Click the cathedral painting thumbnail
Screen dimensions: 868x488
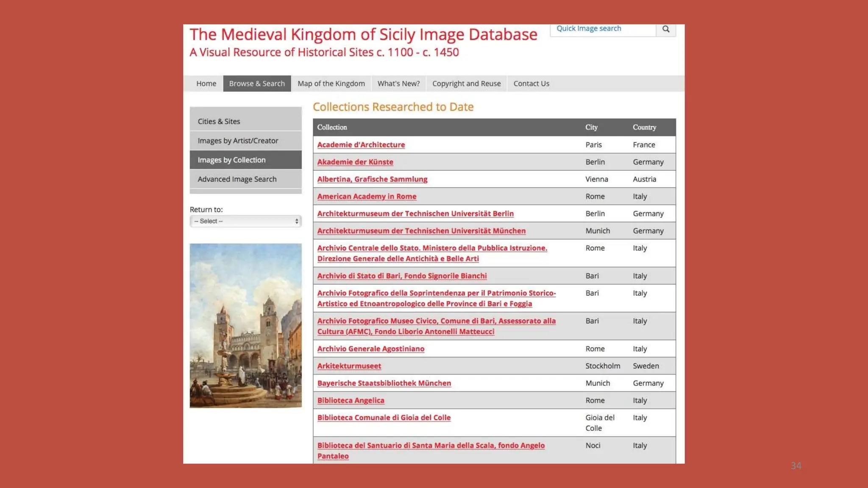coord(245,325)
